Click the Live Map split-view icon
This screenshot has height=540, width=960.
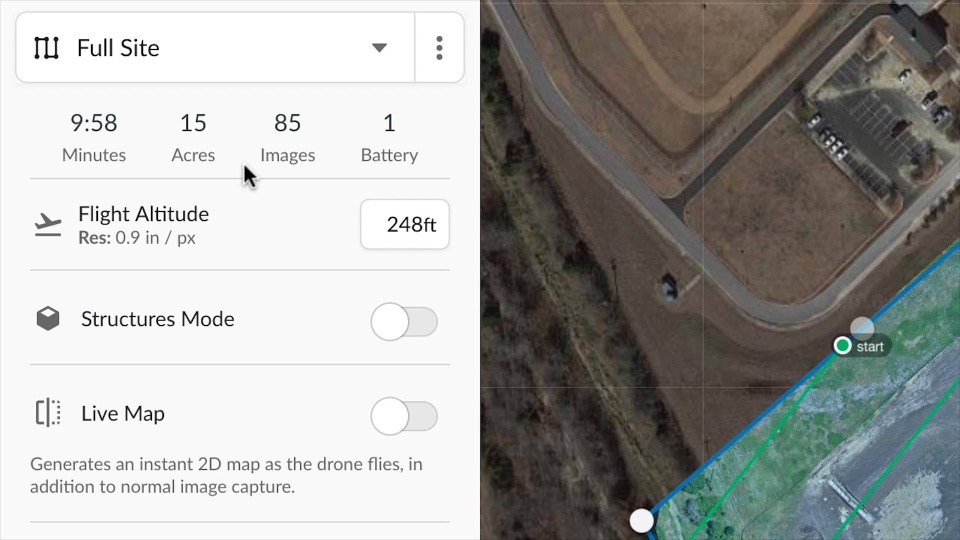[47, 413]
